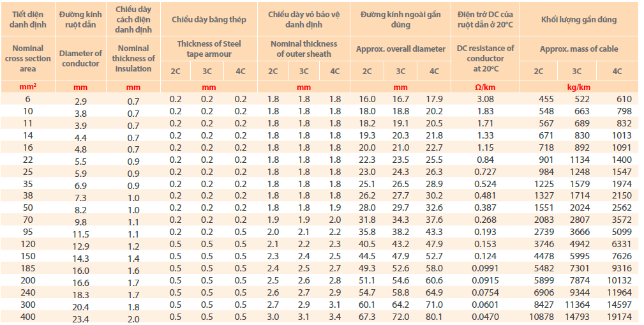Select the 3.08 DC resistance value
644x325 pixels.
[x=486, y=99]
